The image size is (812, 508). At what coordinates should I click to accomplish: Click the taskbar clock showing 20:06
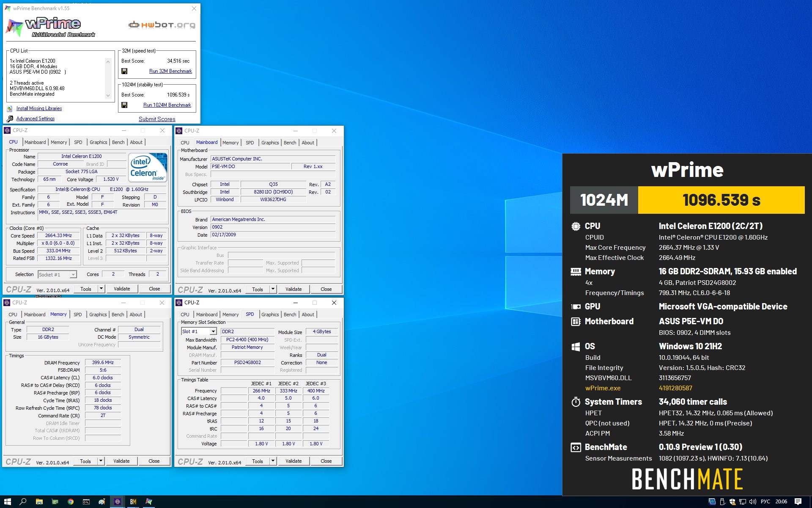click(781, 502)
